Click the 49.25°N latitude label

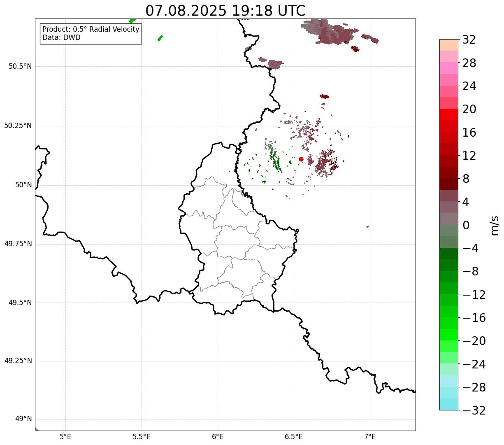(x=18, y=361)
